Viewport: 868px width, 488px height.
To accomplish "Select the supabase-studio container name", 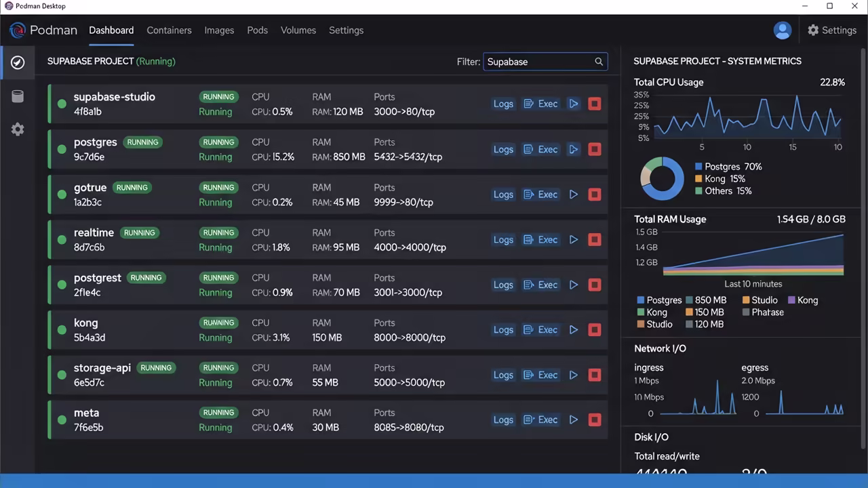I will (x=115, y=97).
